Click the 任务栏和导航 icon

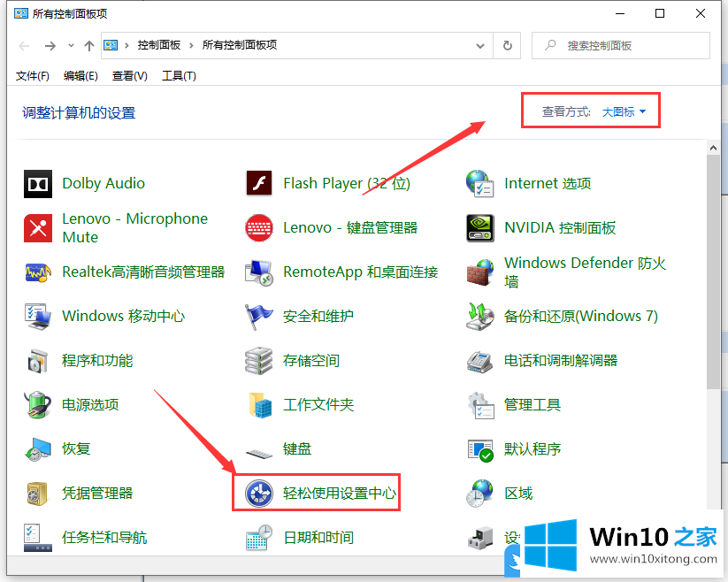point(38,538)
